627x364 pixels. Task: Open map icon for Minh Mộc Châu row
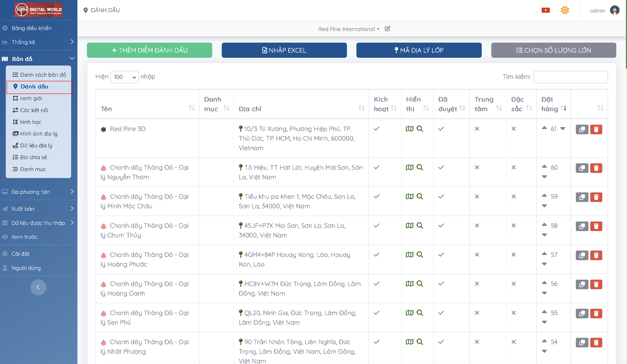coord(410,196)
